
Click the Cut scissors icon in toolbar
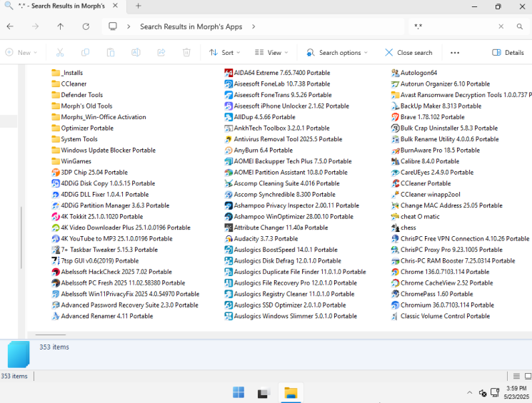pos(60,53)
